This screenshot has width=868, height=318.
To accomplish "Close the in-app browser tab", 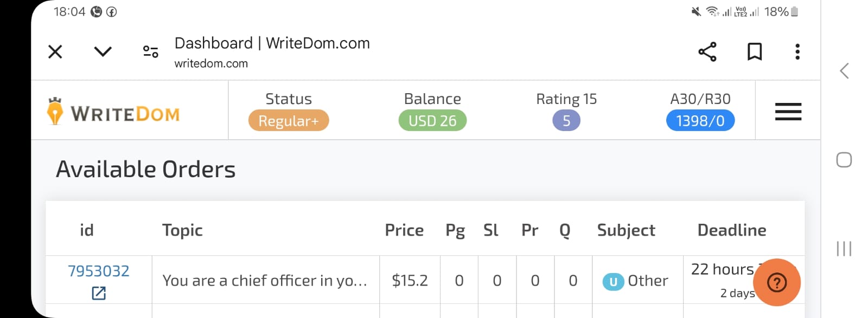I will click(x=55, y=52).
